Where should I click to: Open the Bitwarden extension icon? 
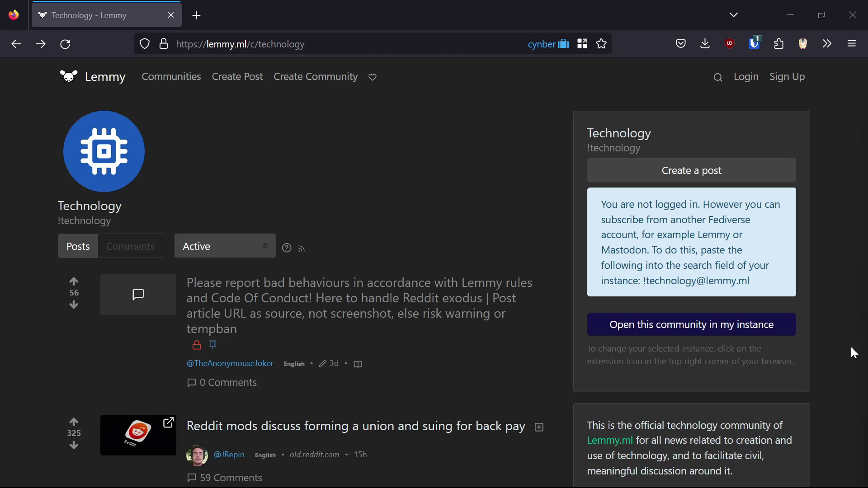tap(755, 43)
